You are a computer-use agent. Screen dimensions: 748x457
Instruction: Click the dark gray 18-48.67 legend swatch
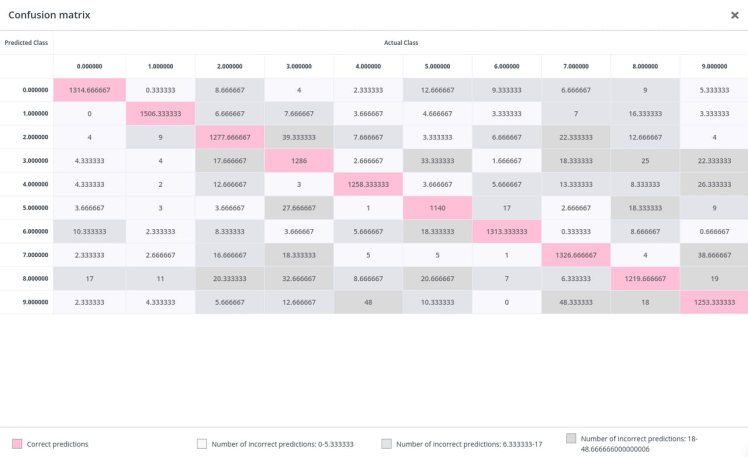pyautogui.click(x=571, y=438)
